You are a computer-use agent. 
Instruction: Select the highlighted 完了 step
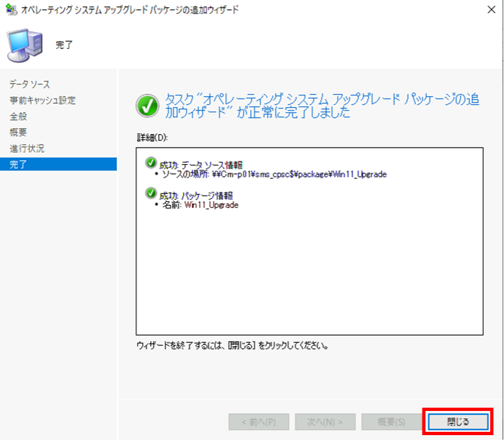coord(58,164)
